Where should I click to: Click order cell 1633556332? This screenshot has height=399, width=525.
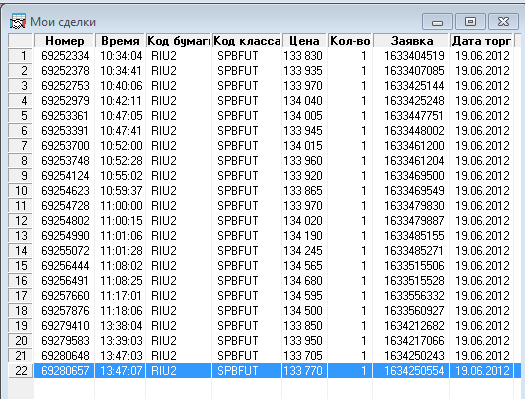pos(414,296)
